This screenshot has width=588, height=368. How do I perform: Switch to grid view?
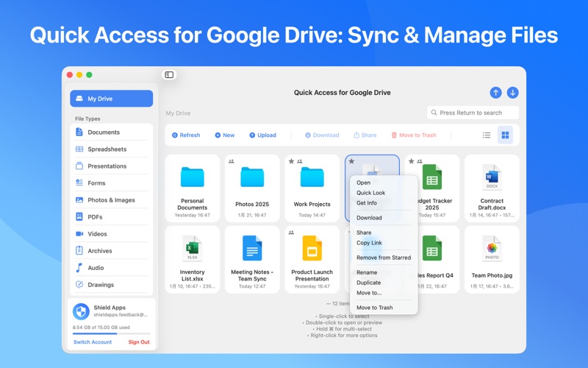505,135
